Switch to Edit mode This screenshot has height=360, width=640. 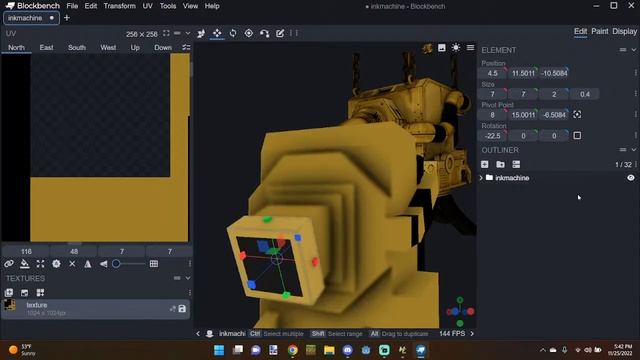coord(580,31)
